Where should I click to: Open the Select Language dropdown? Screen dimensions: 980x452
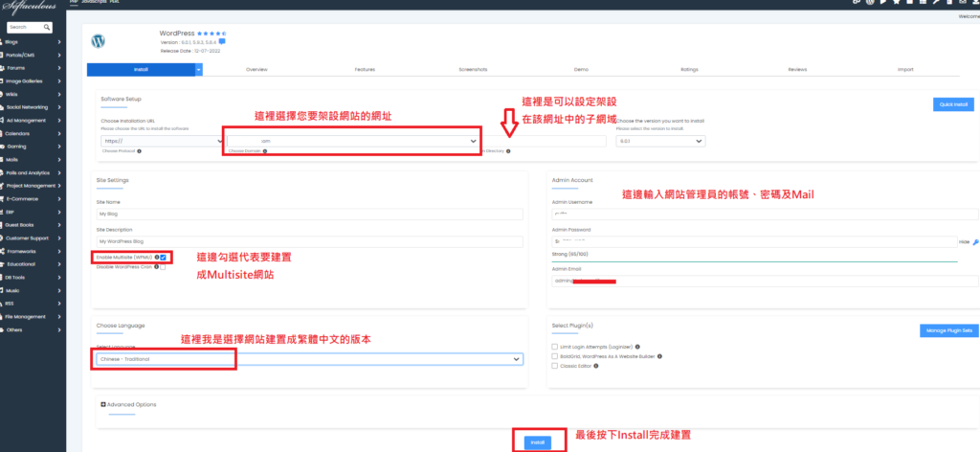coord(309,359)
